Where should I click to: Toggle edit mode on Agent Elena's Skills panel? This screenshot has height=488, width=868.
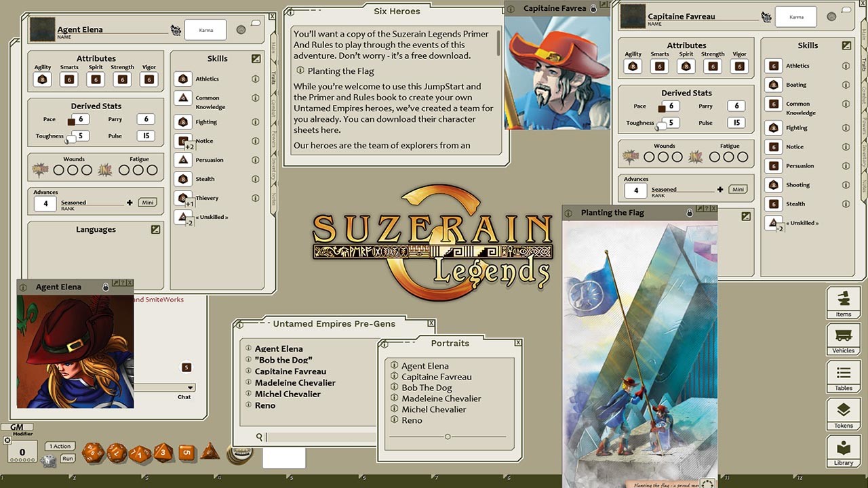tap(255, 58)
